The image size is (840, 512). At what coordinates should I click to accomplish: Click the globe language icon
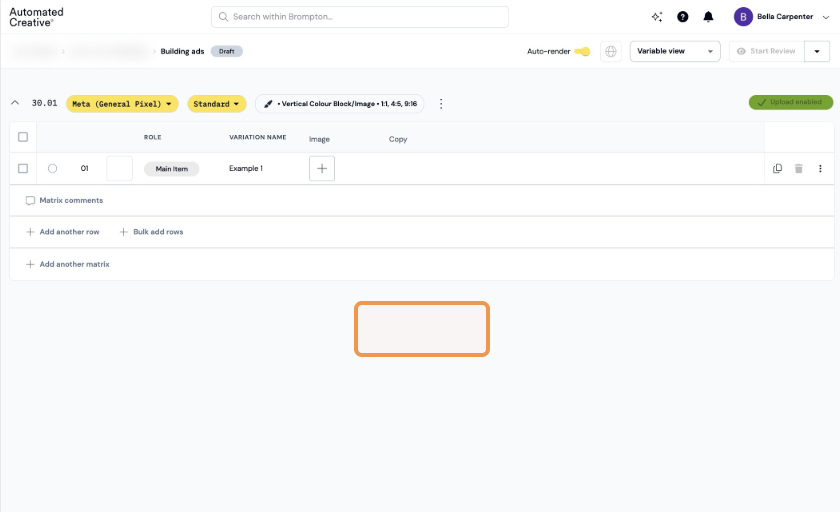pos(611,51)
